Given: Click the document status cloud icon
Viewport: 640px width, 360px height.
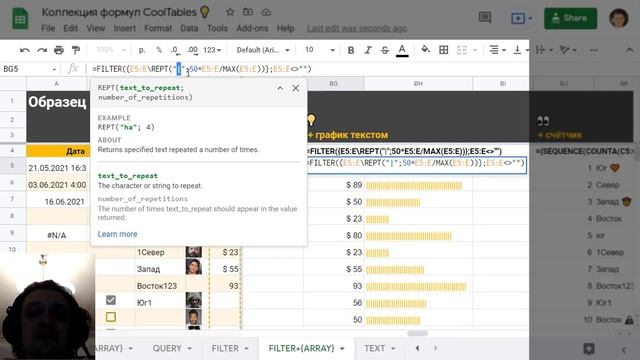Looking at the screenshot, I should pos(266,12).
